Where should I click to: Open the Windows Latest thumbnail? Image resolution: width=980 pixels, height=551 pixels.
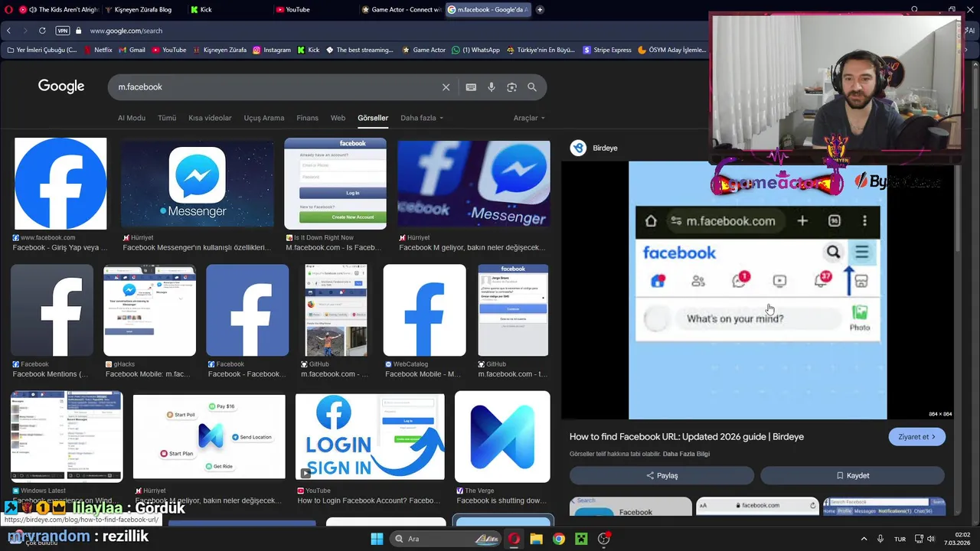pyautogui.click(x=67, y=436)
